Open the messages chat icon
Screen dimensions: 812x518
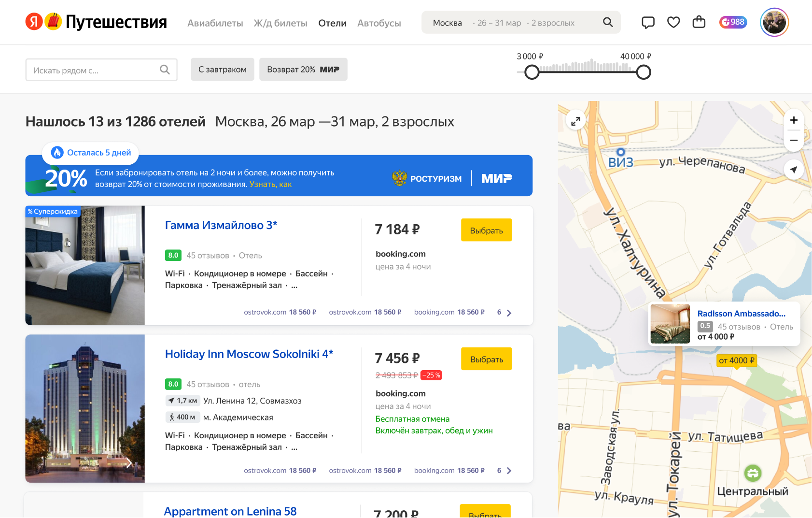648,22
